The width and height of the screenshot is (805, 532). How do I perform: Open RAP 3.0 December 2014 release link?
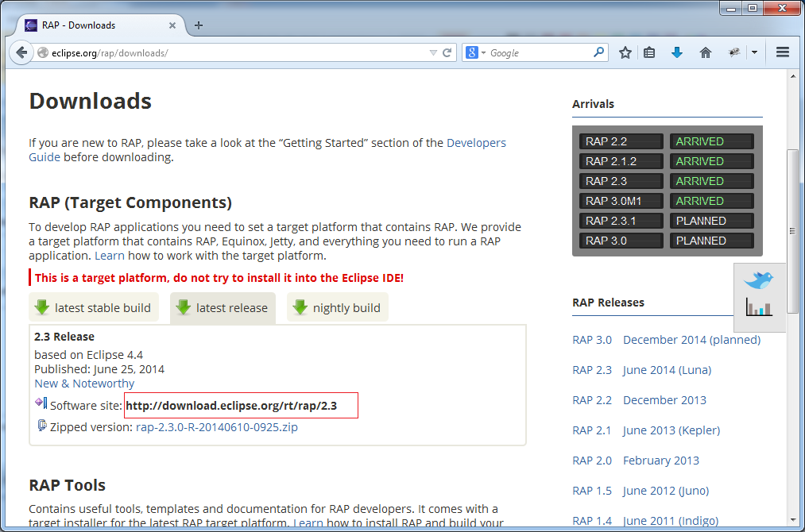point(666,340)
